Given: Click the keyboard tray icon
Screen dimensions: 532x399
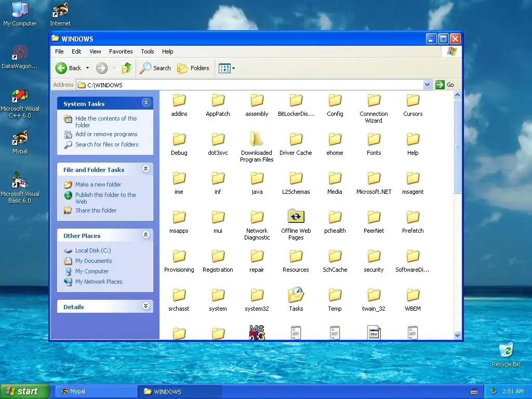Looking at the screenshot, I should (474, 392).
